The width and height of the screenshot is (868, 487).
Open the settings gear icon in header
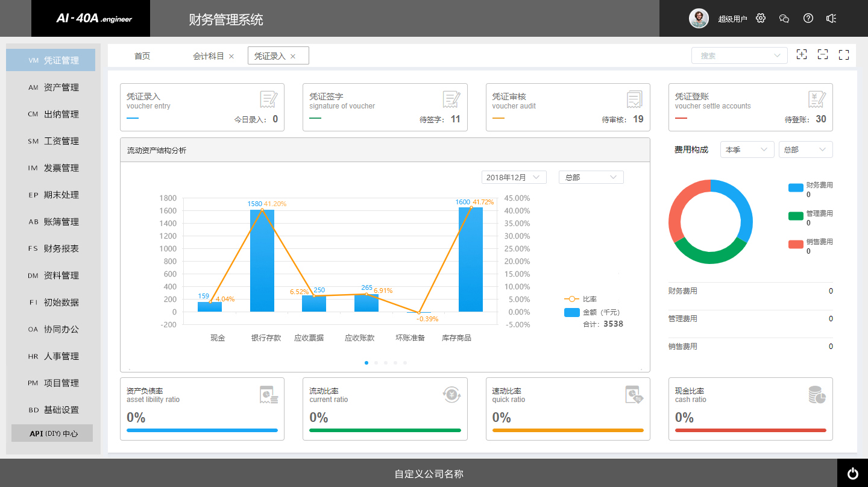[x=761, y=18]
